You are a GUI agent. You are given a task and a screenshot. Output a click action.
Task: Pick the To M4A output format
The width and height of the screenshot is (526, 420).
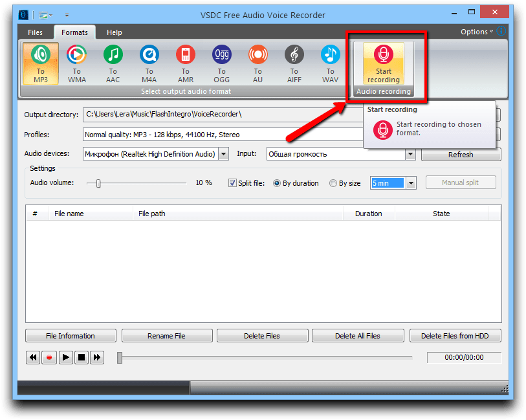tap(149, 63)
